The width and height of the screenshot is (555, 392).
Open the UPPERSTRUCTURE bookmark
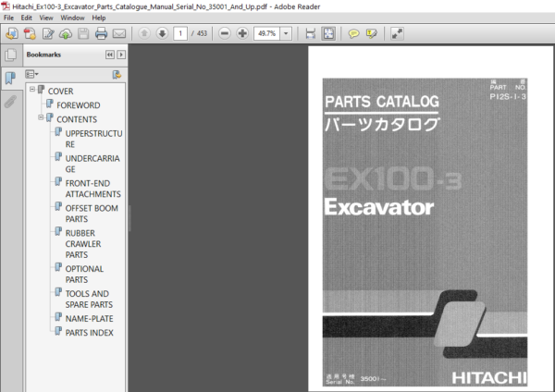(93, 139)
